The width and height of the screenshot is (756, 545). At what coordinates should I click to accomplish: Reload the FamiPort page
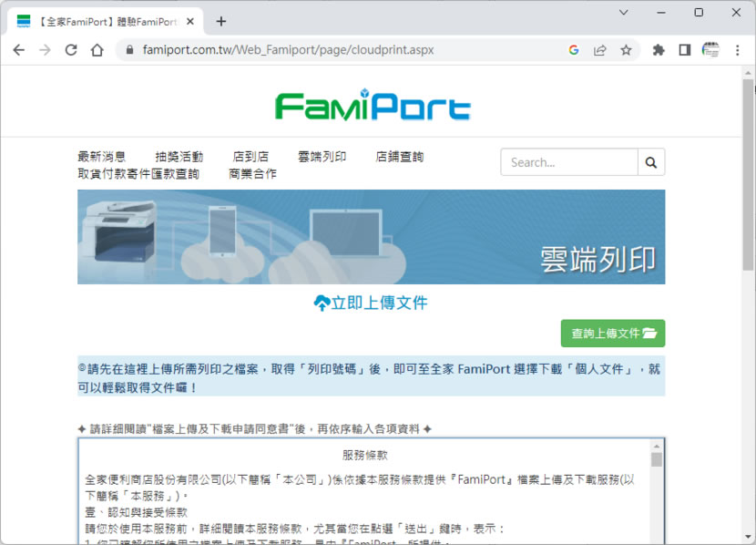click(71, 50)
